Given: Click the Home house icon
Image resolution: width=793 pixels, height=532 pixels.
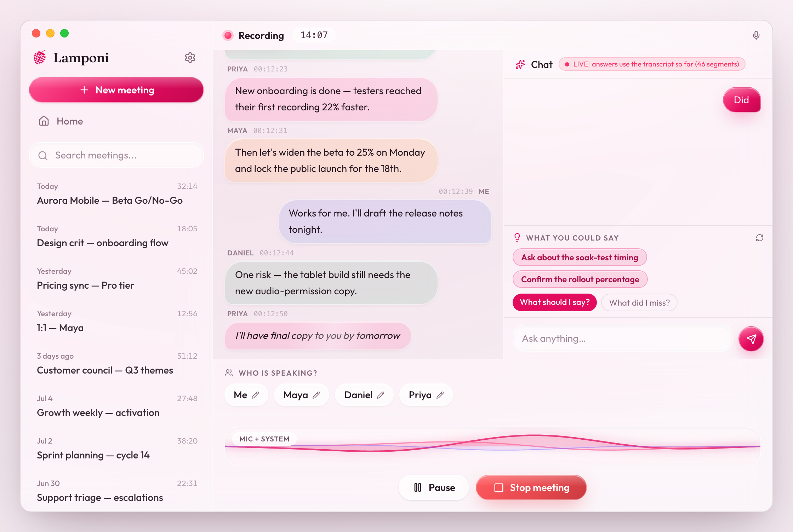Looking at the screenshot, I should (x=44, y=121).
